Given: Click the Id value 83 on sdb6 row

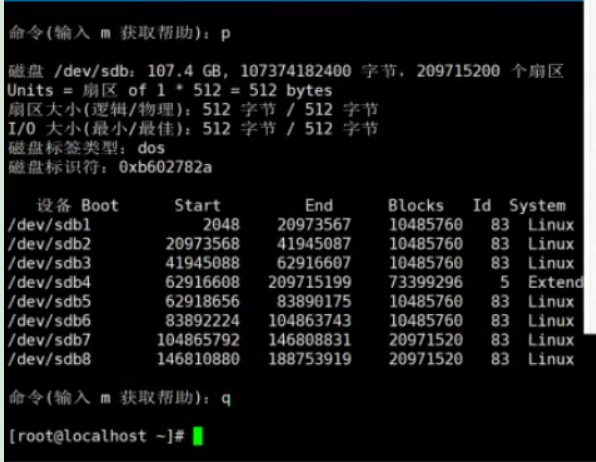Looking at the screenshot, I should (x=500, y=321).
